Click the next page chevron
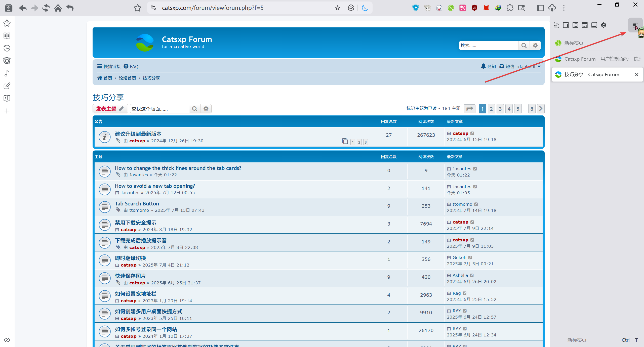This screenshot has width=644, height=347. coord(541,109)
